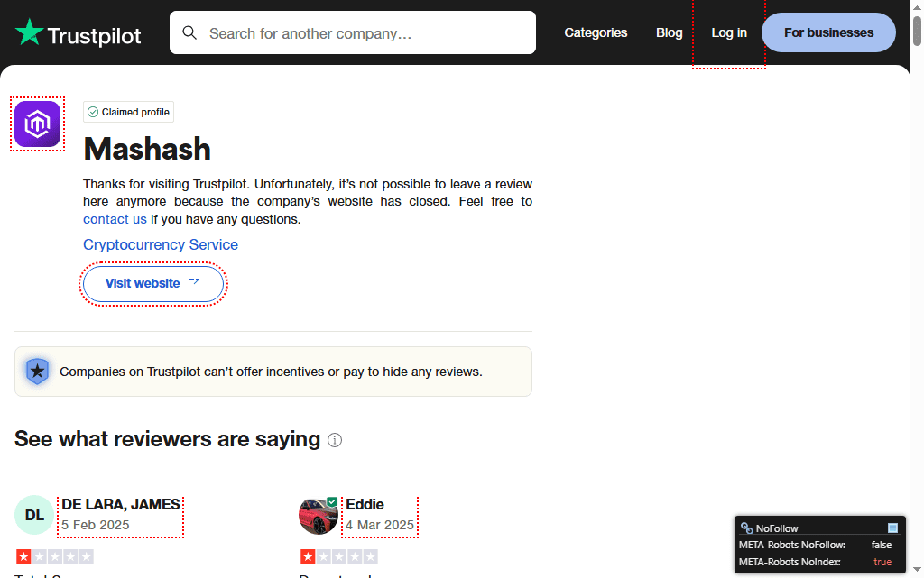Click the one-star rating under Eddie

[339, 556]
